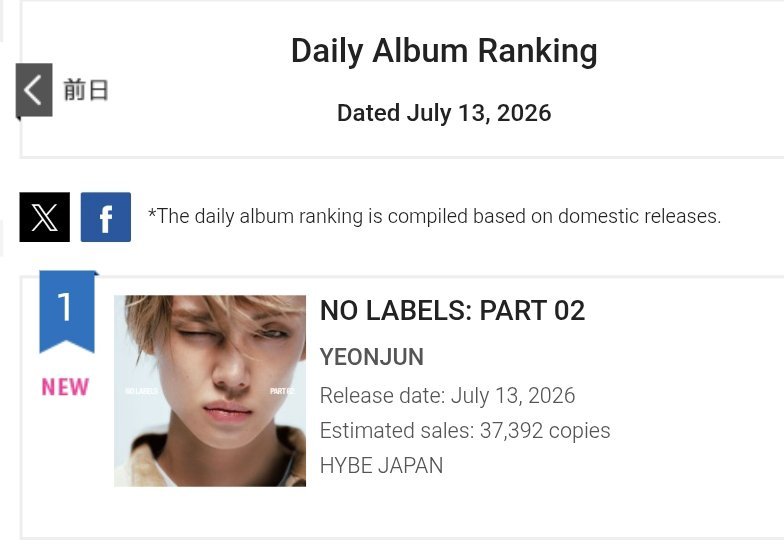Click the Daily Album Ranking heading

point(444,52)
